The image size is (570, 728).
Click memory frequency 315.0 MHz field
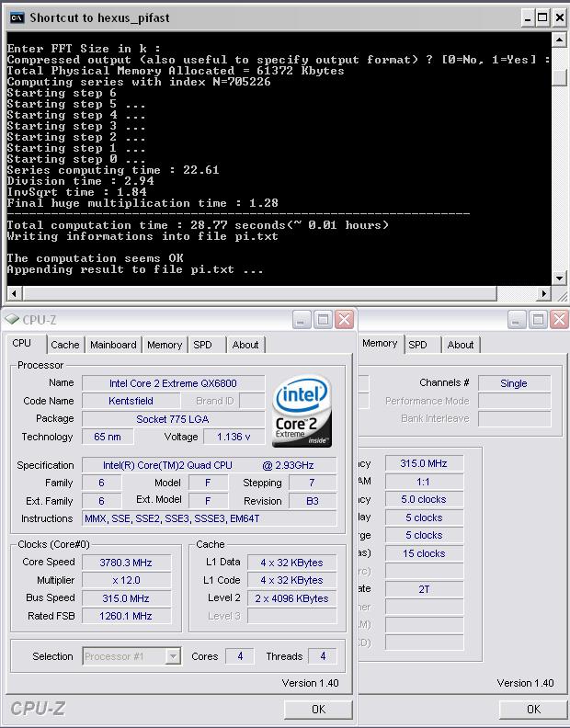pos(424,463)
